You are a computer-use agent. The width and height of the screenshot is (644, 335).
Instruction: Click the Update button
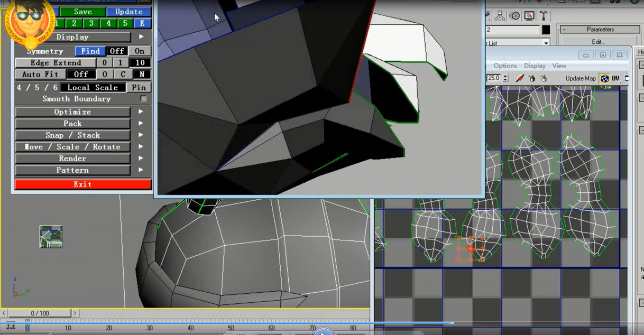[x=128, y=12]
